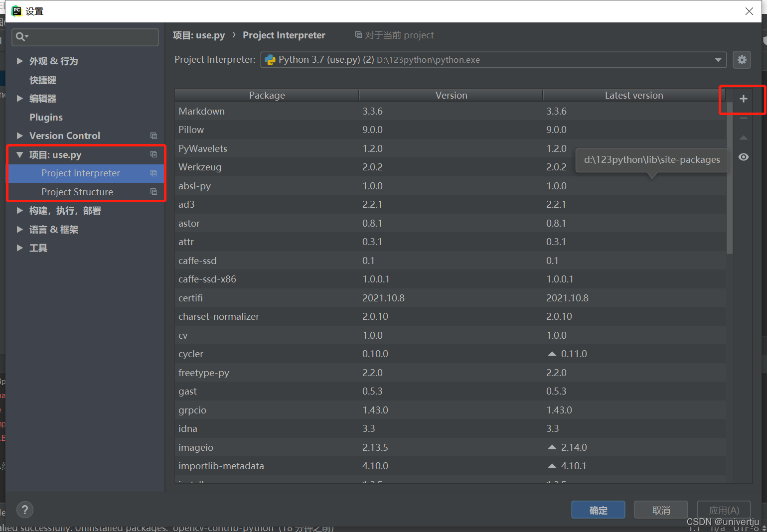Expand the Version Control section
The width and height of the screenshot is (767, 532).
click(20, 135)
